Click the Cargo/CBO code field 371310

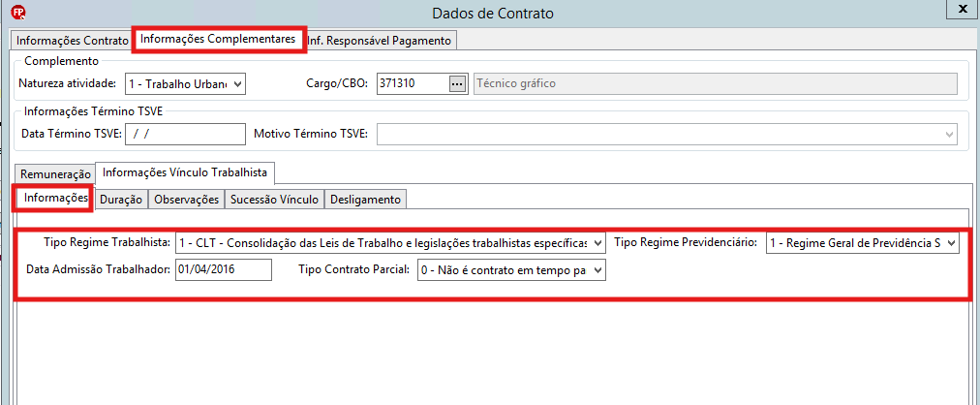tap(413, 83)
